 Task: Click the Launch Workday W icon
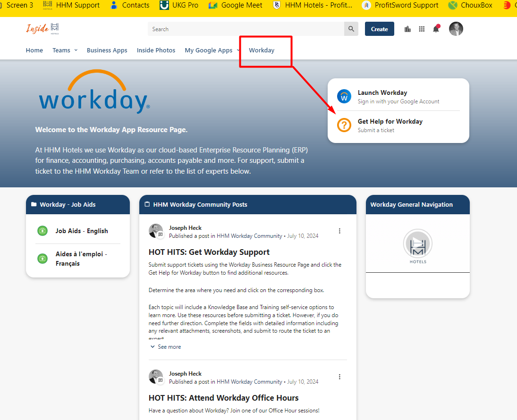344,97
